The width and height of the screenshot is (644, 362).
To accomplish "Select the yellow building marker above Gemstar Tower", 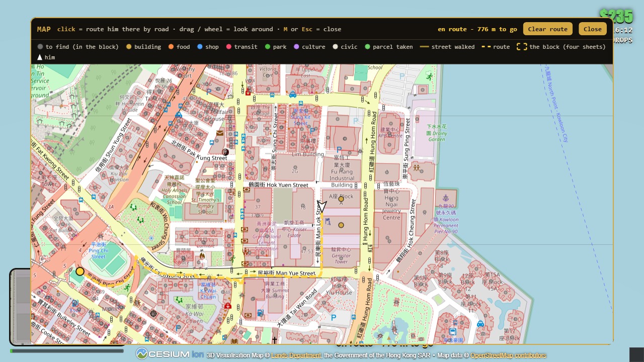I will pos(341,225).
